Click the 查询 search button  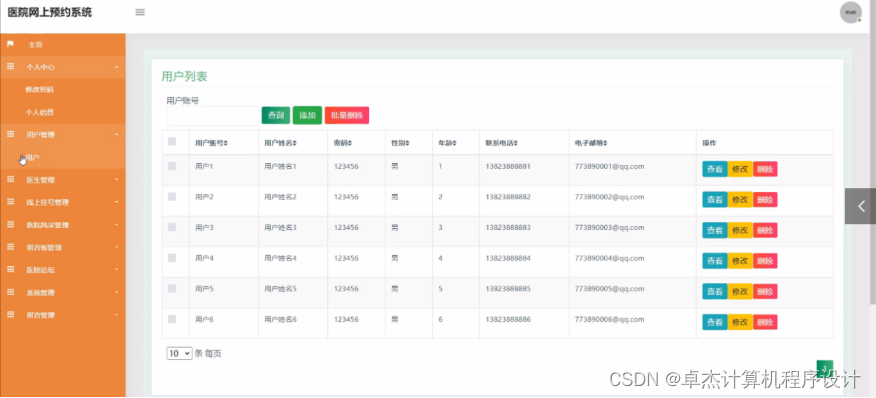click(x=276, y=115)
